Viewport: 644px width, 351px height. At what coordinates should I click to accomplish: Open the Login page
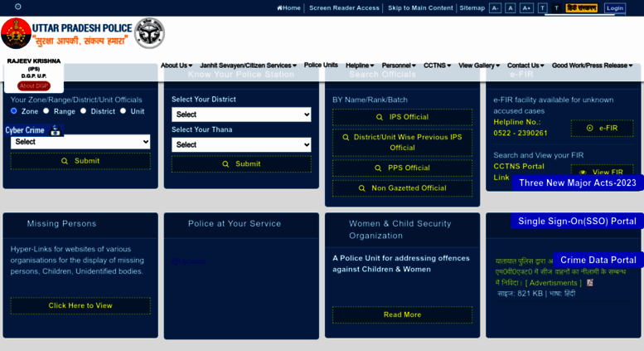(614, 8)
